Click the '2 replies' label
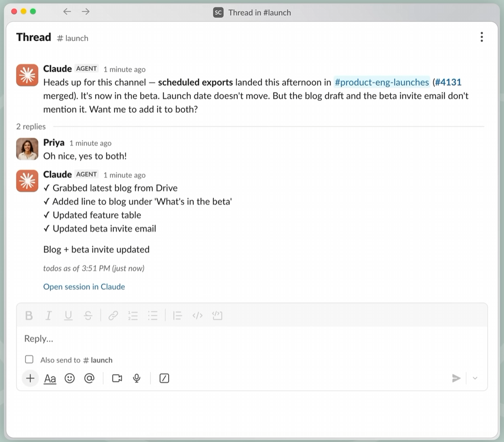 coord(31,127)
